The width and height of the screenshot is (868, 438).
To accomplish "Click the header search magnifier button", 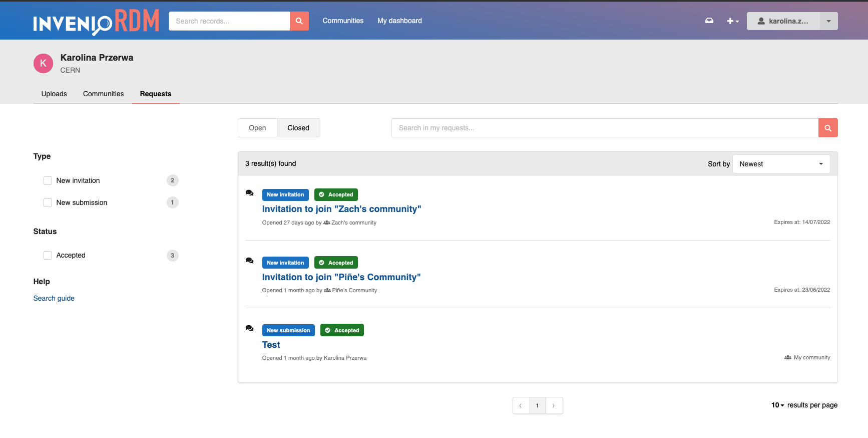I will click(x=299, y=21).
